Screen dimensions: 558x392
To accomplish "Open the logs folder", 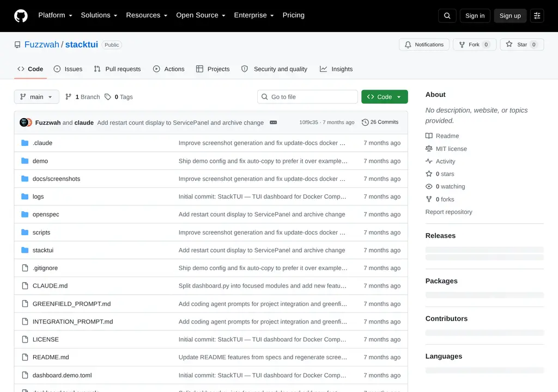I will [38, 197].
